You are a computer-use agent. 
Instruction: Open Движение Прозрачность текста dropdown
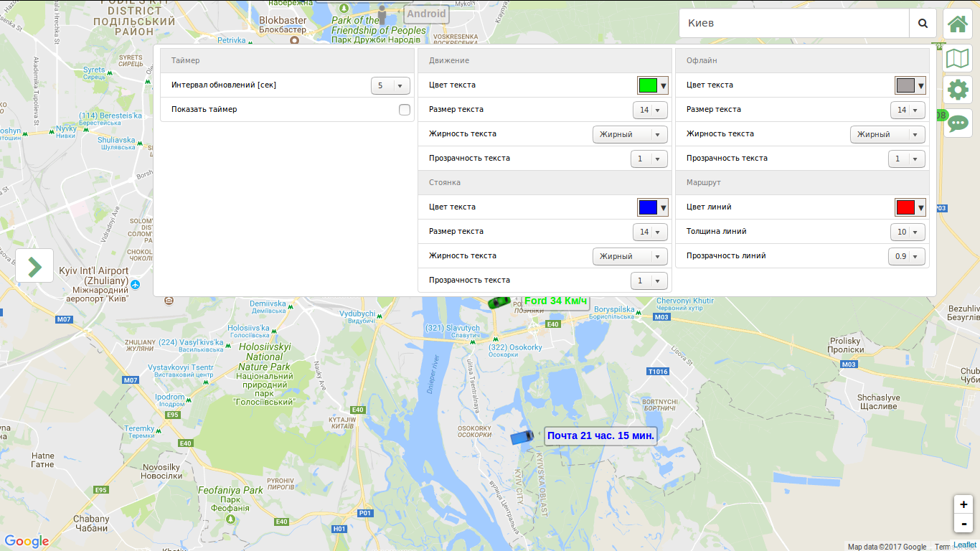649,159
